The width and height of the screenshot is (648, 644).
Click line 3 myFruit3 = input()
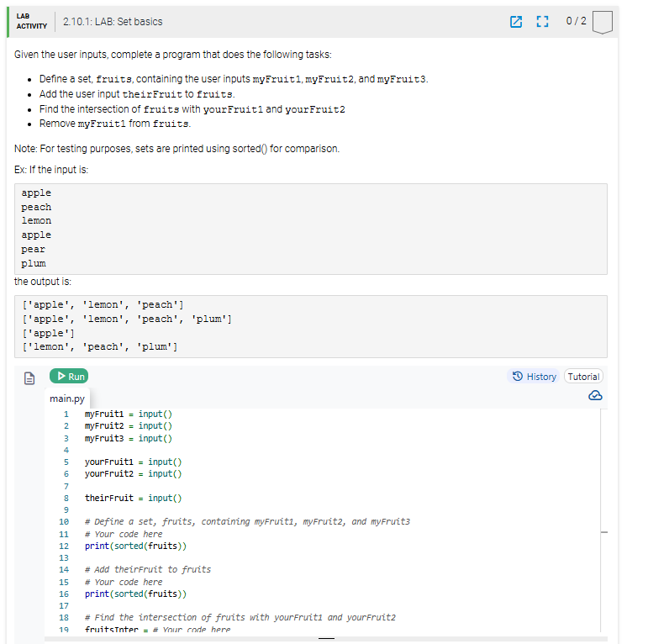click(x=128, y=439)
